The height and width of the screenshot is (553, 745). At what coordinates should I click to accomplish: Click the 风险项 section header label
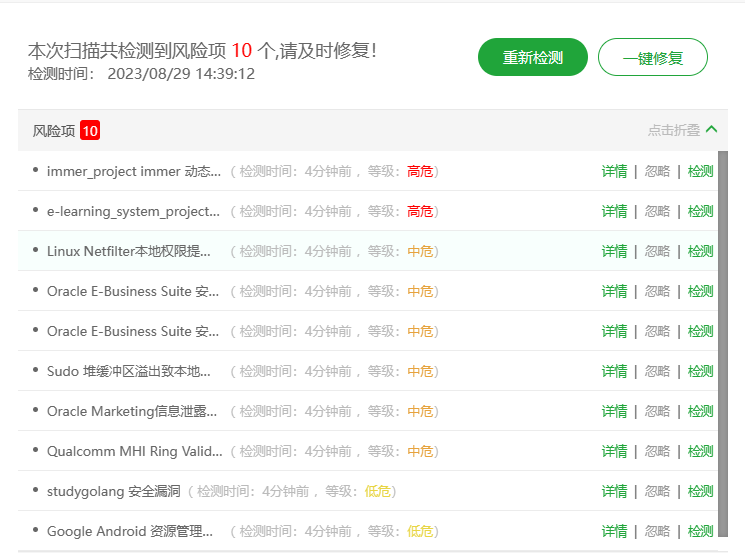(x=54, y=131)
